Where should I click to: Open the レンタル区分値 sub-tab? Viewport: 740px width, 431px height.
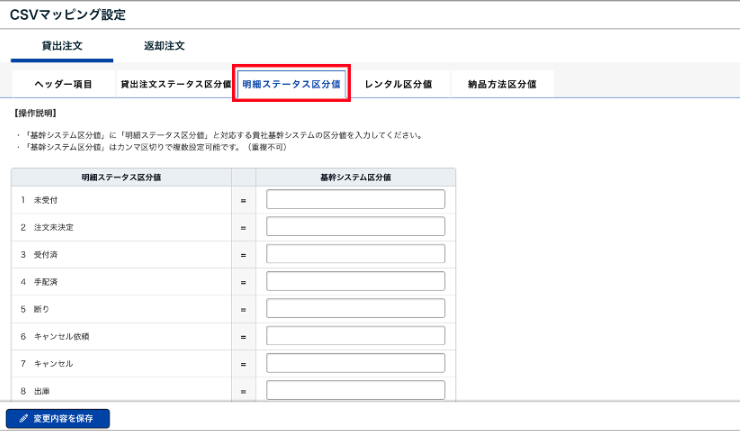coord(398,84)
